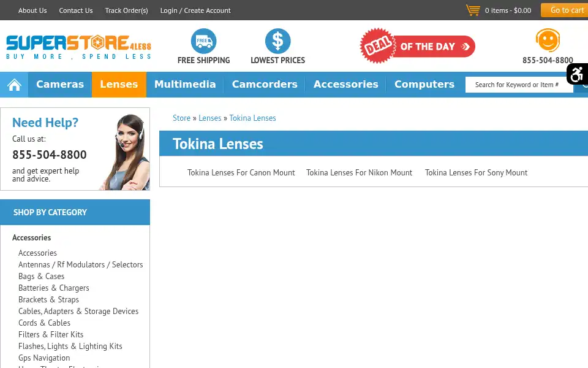Click the SHOP BY CATEGORY header
This screenshot has width=588, height=368.
[75, 213]
